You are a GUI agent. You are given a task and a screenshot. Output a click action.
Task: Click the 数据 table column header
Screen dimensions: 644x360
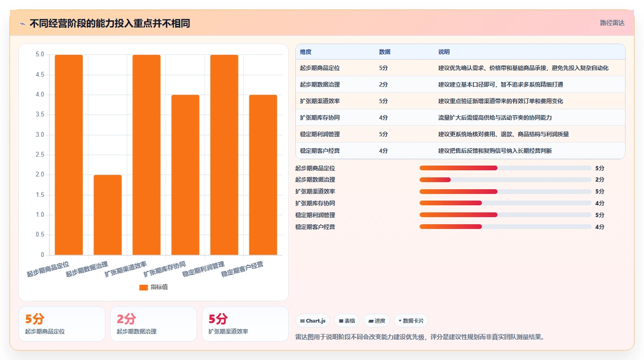point(385,52)
